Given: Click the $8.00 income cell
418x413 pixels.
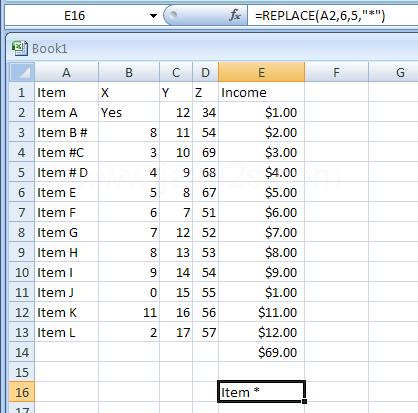Looking at the screenshot, I should [262, 252].
